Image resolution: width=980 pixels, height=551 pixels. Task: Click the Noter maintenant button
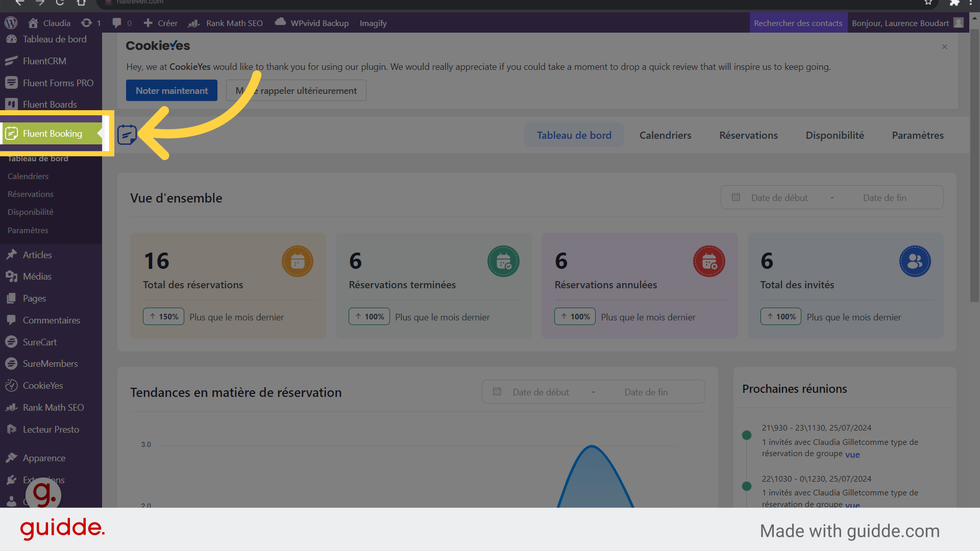pyautogui.click(x=171, y=90)
